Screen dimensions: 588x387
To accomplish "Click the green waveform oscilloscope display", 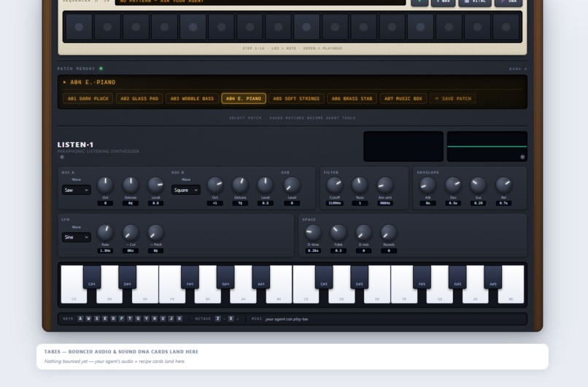I will (x=487, y=146).
